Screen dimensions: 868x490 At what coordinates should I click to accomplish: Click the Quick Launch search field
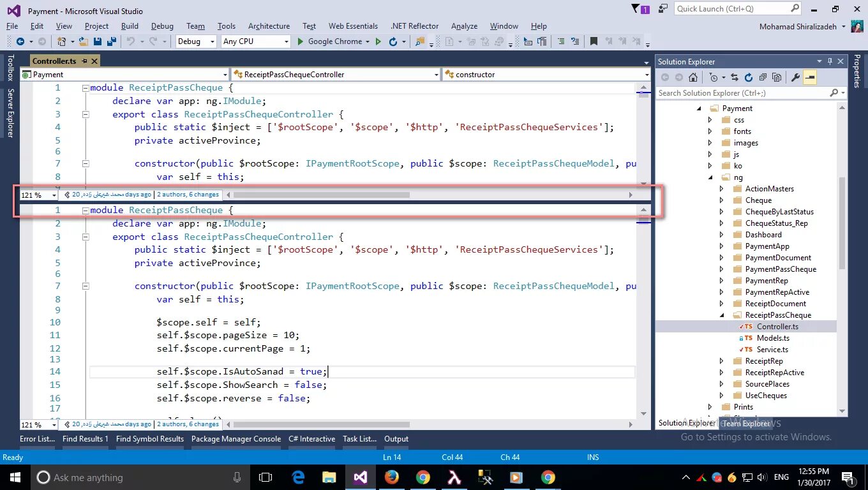[737, 8]
